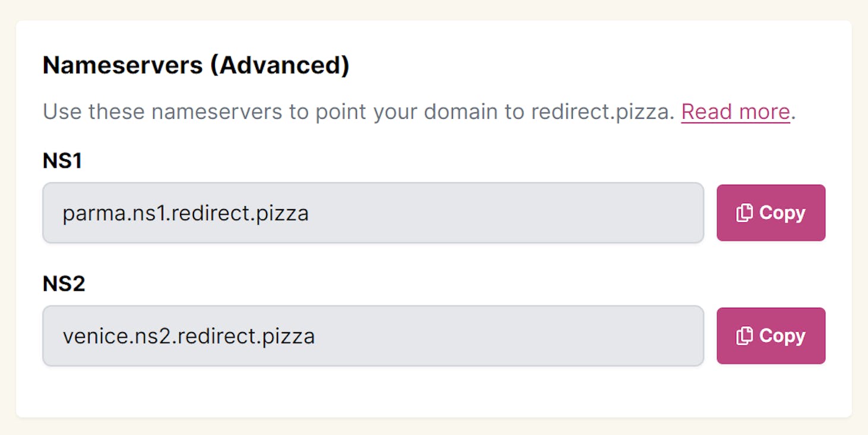Focus the NS1 nameserver field
This screenshot has width=868, height=435.
tap(373, 213)
